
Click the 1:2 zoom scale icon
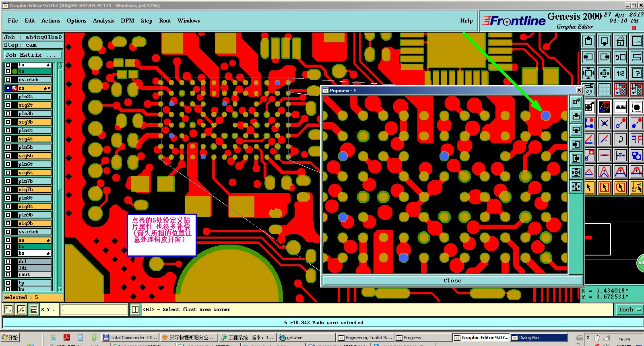[x=621, y=73]
